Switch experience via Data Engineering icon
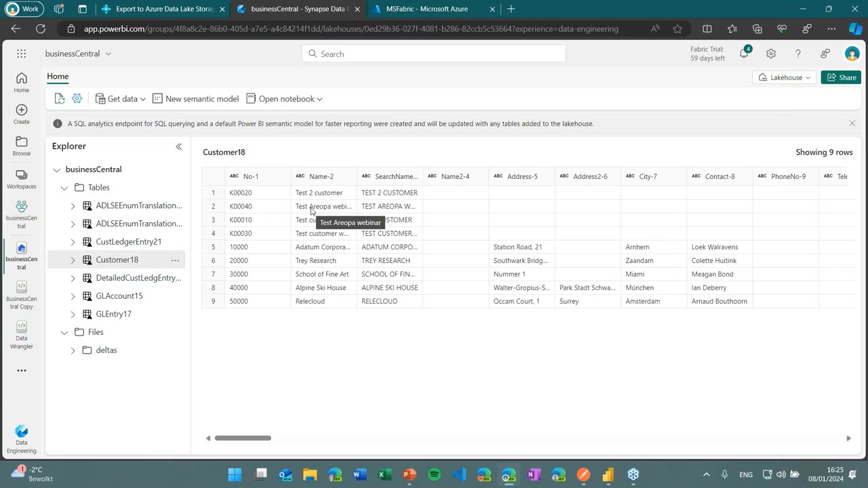The image size is (868, 488). click(22, 440)
